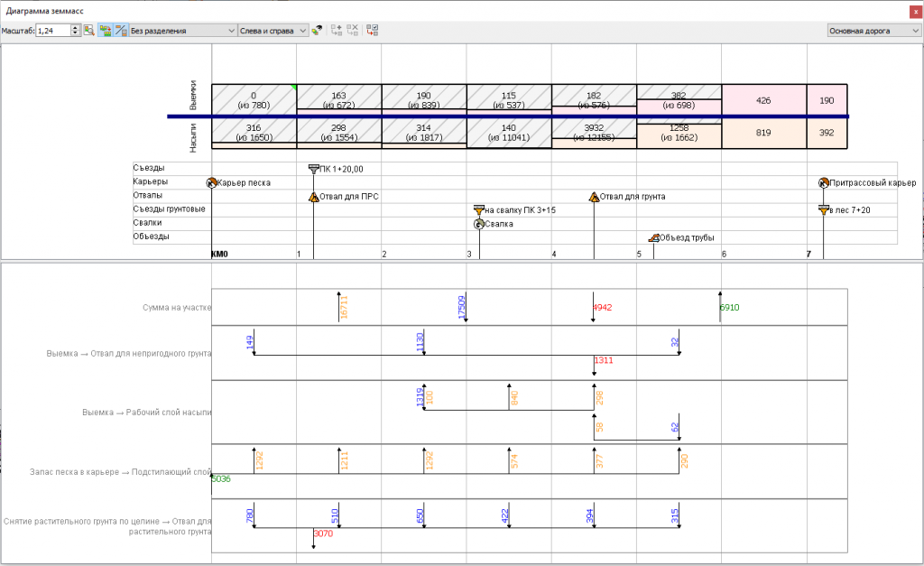Click the 'на свалку ПК 3+15' ramp icon

coord(479,210)
